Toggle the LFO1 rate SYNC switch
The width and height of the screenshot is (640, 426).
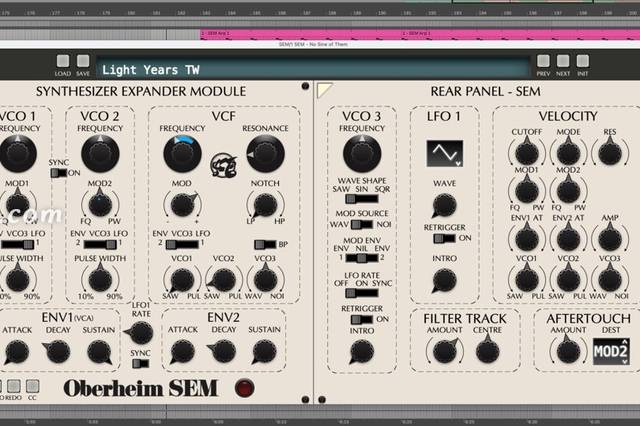[x=140, y=364]
